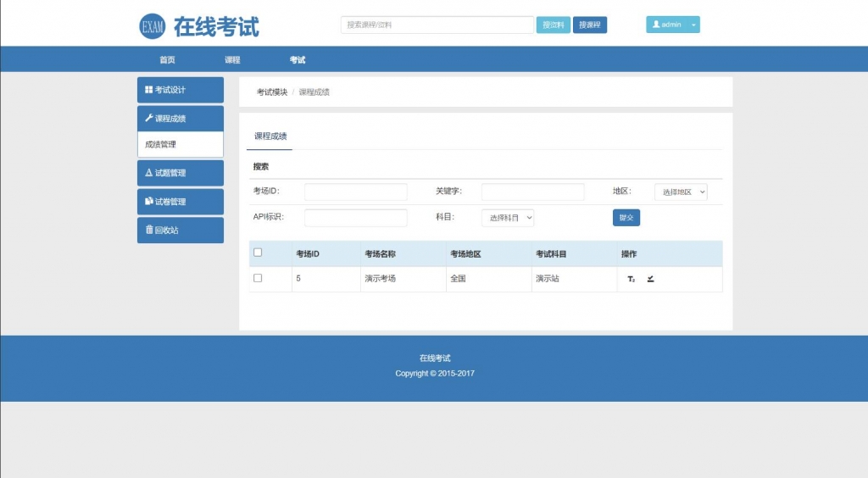Expand the admin user dropdown menu
Screen dimensions: 868x478
pos(673,25)
